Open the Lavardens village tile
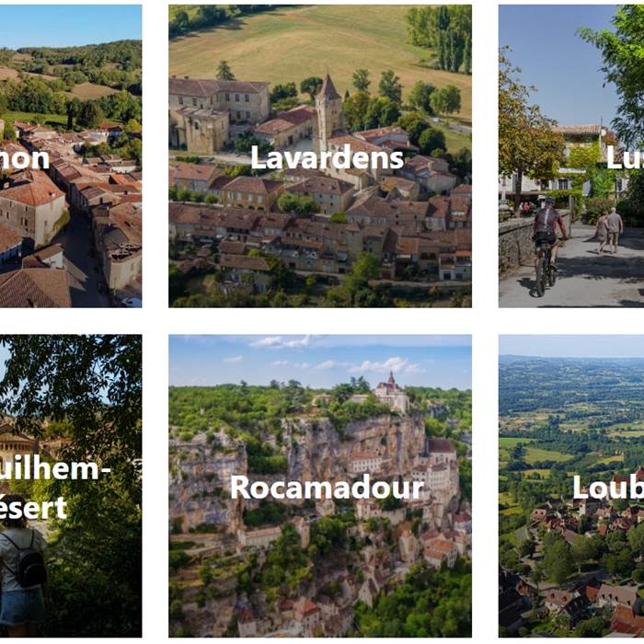Image resolution: width=644 pixels, height=644 pixels. coord(320,156)
